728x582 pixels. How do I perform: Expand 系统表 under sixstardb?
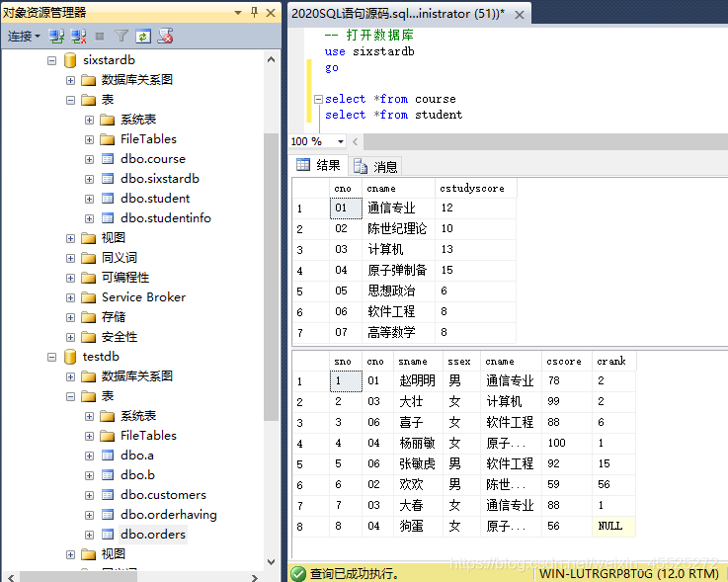89,120
